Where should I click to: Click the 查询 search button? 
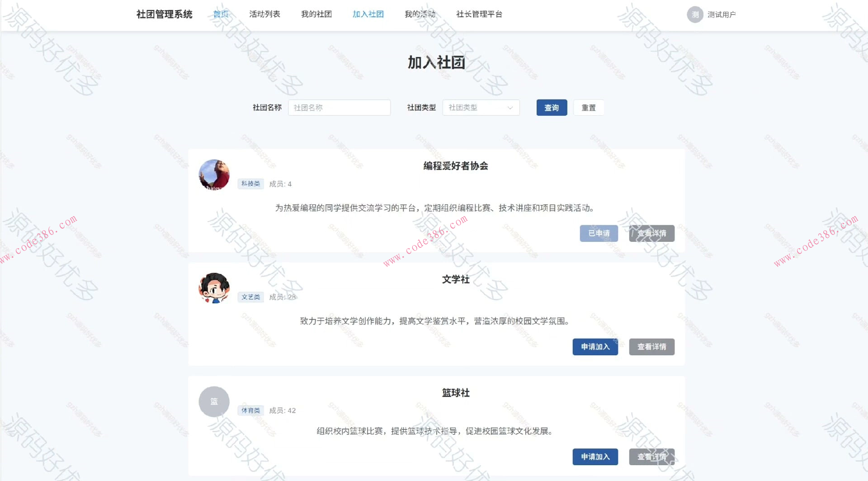click(551, 108)
